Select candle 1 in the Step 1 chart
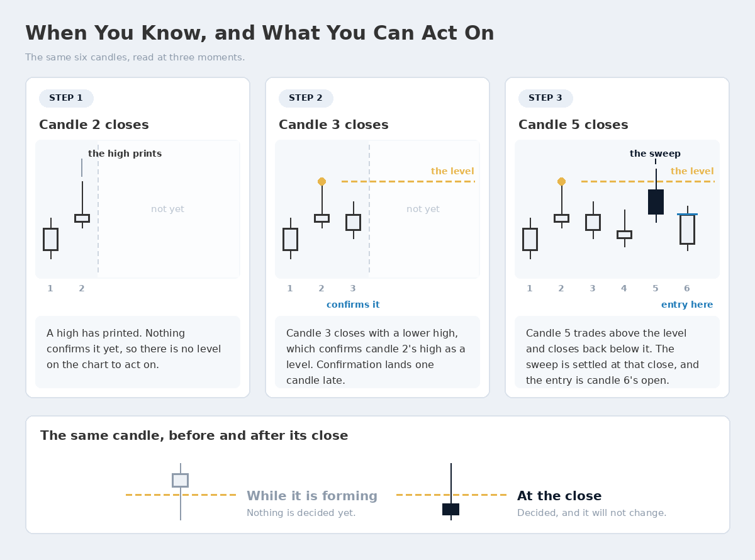The width and height of the screenshot is (755, 560). click(x=50, y=239)
